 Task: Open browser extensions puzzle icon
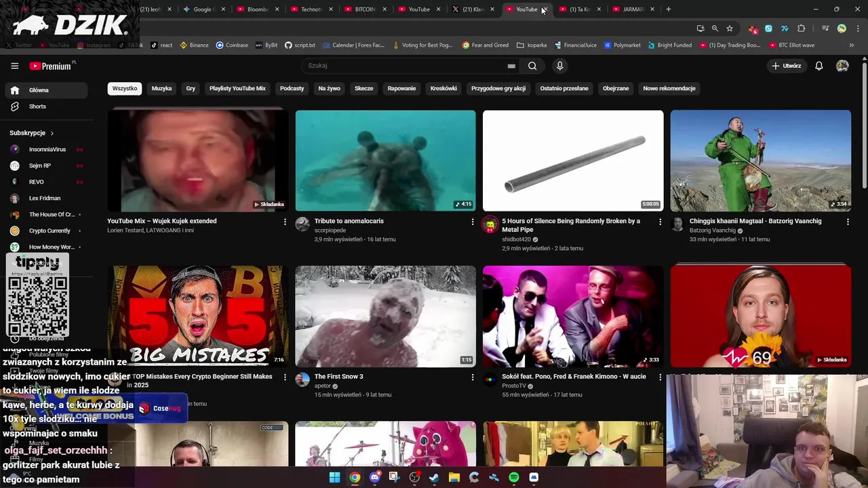pos(802,28)
